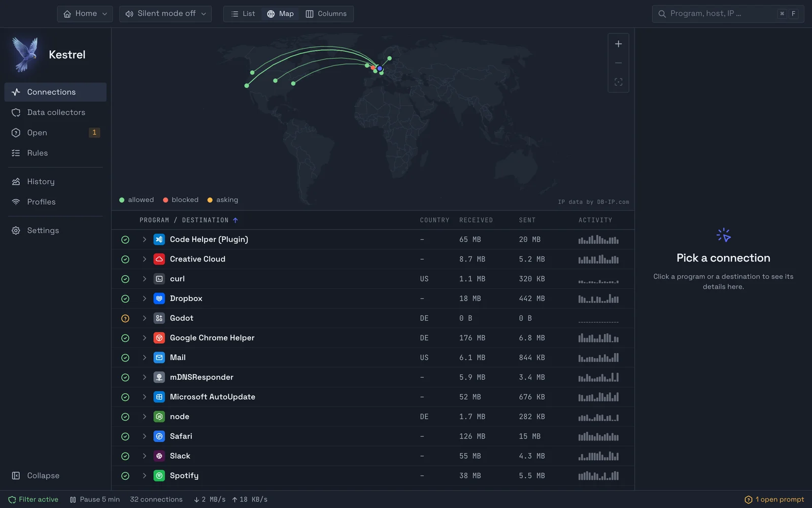Focus the Program, host, IP search field
This screenshot has width=812, height=508.
[728, 14]
